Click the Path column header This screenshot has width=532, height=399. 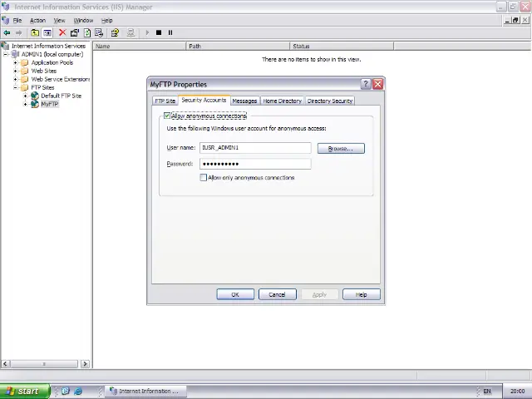pos(238,47)
